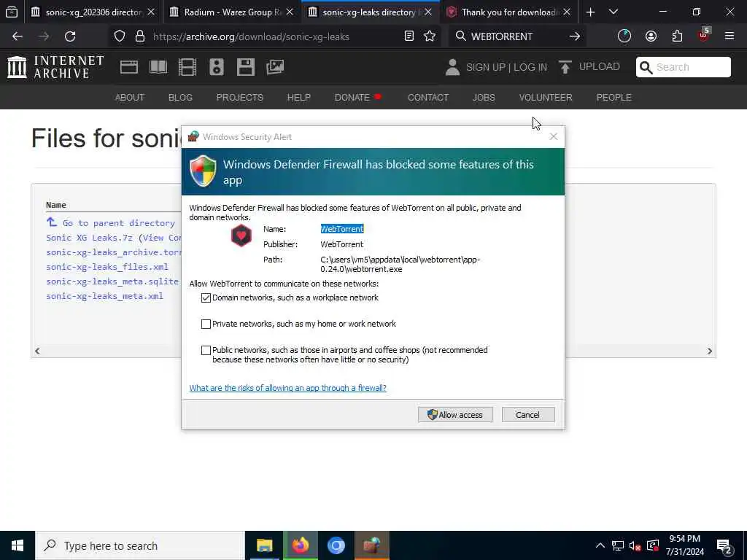Reload the page with the refresh icon

[70, 36]
